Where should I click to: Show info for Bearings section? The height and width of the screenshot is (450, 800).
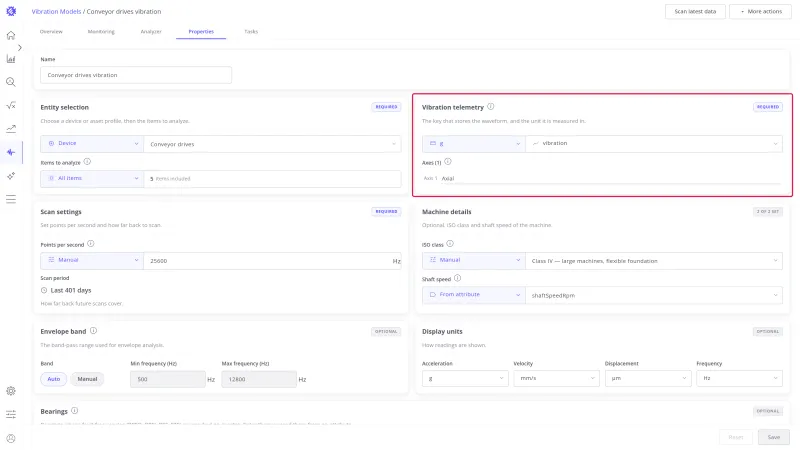tap(74, 411)
